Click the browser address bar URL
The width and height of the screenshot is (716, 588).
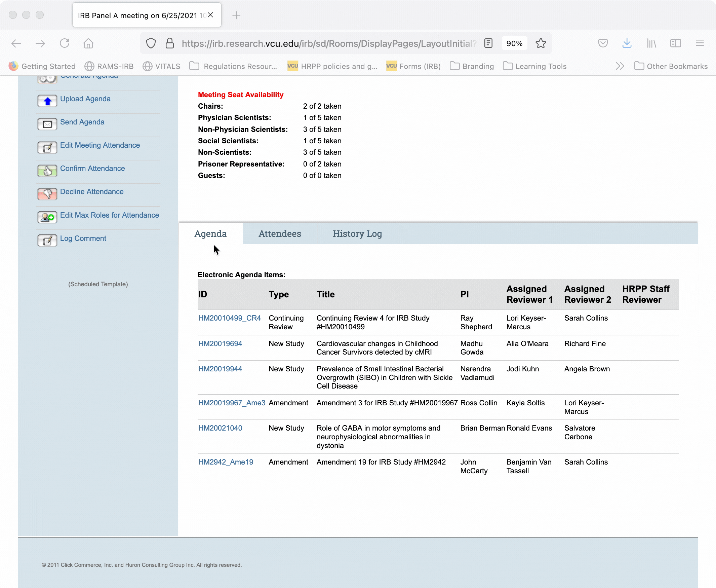[x=328, y=43]
